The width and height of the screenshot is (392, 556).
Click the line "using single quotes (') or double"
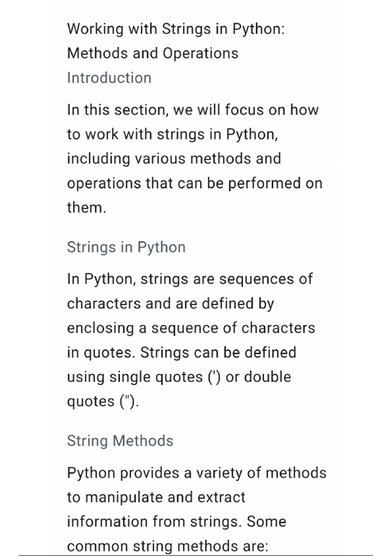coord(179,377)
